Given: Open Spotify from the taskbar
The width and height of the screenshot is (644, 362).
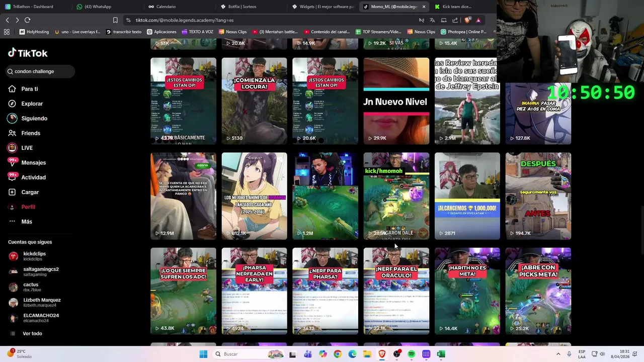Looking at the screenshot, I should tap(412, 354).
